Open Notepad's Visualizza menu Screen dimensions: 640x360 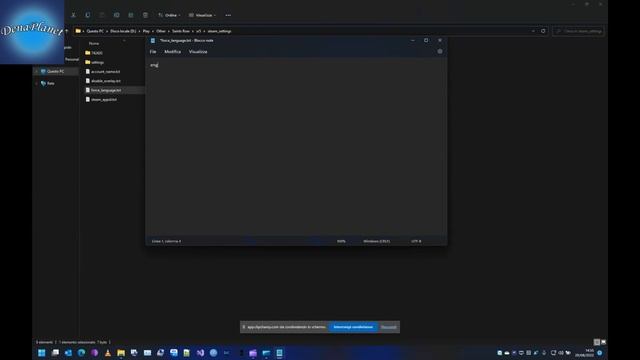198,52
